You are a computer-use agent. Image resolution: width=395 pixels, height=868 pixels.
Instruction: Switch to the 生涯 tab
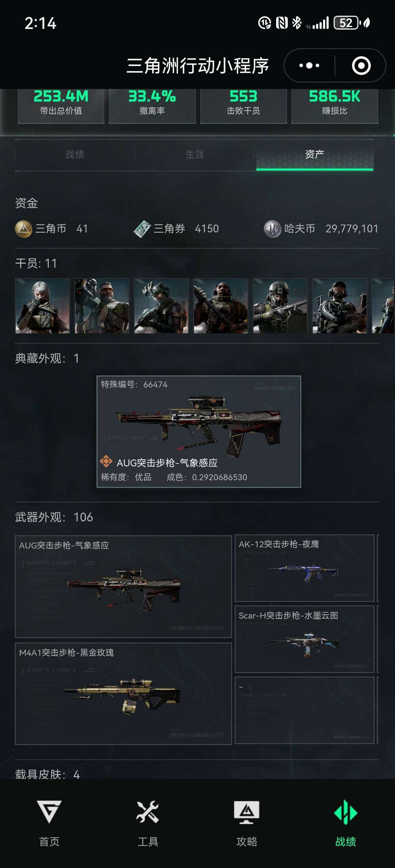click(195, 155)
